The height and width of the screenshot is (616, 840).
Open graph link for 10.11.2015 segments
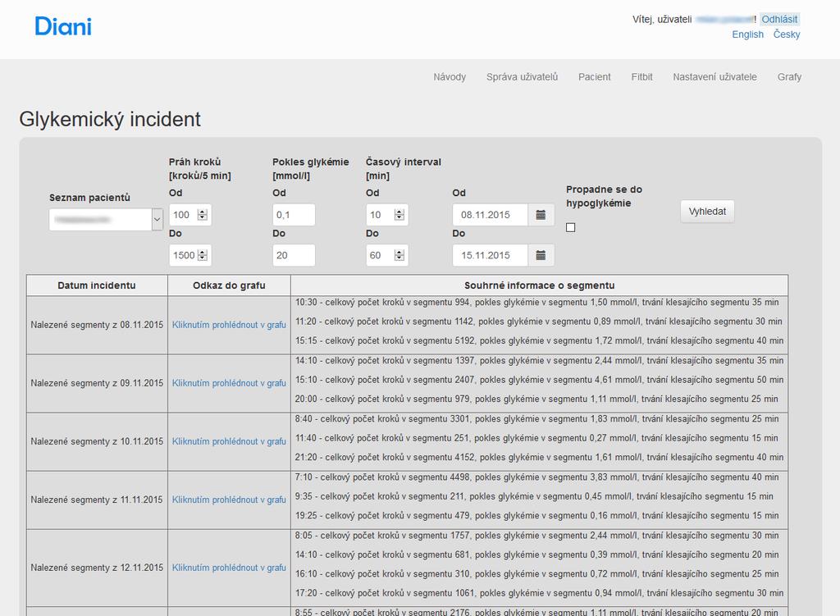click(229, 441)
